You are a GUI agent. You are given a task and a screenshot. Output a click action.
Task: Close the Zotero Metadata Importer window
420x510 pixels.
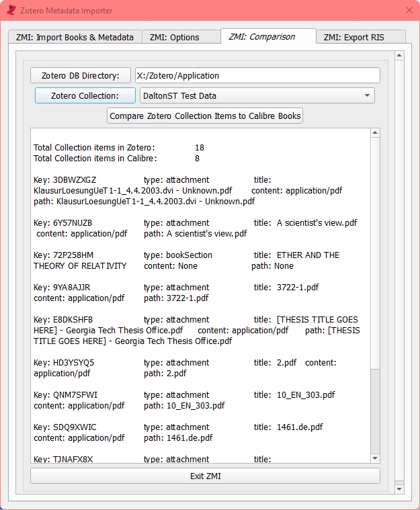pos(409,10)
